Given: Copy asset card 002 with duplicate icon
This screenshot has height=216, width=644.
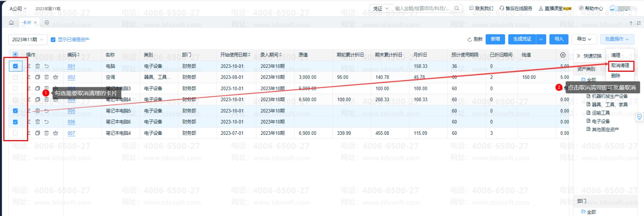Looking at the screenshot, I should (x=38, y=77).
